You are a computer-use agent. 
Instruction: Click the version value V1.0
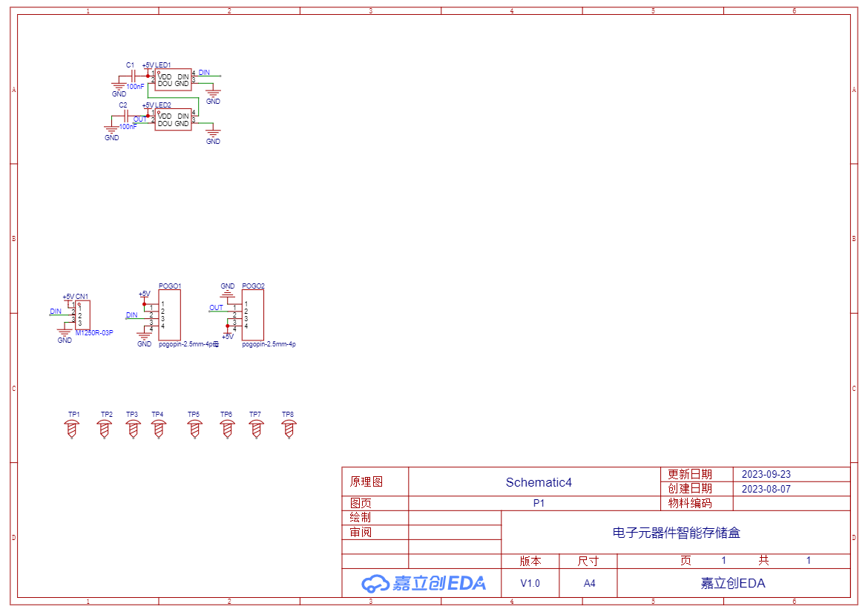[x=530, y=583]
